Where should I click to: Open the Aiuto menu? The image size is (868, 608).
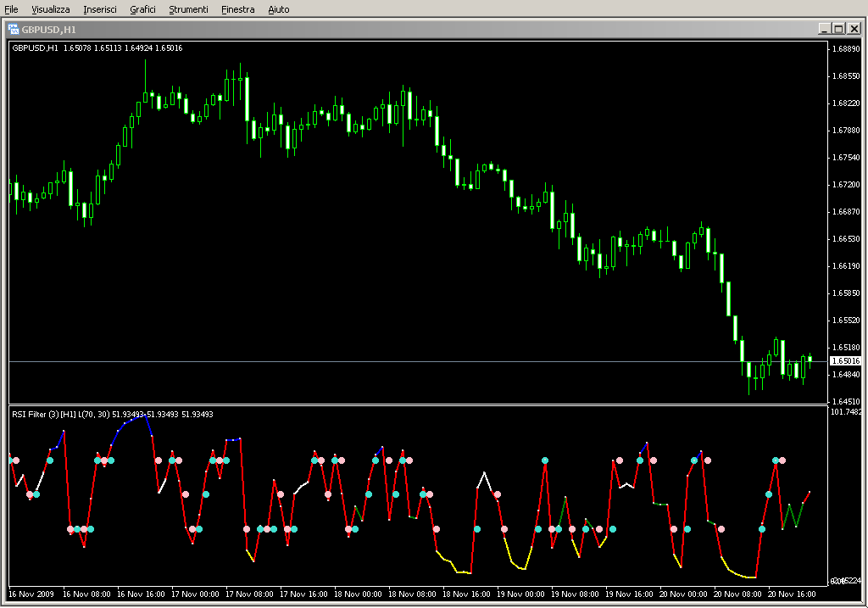[x=278, y=9]
